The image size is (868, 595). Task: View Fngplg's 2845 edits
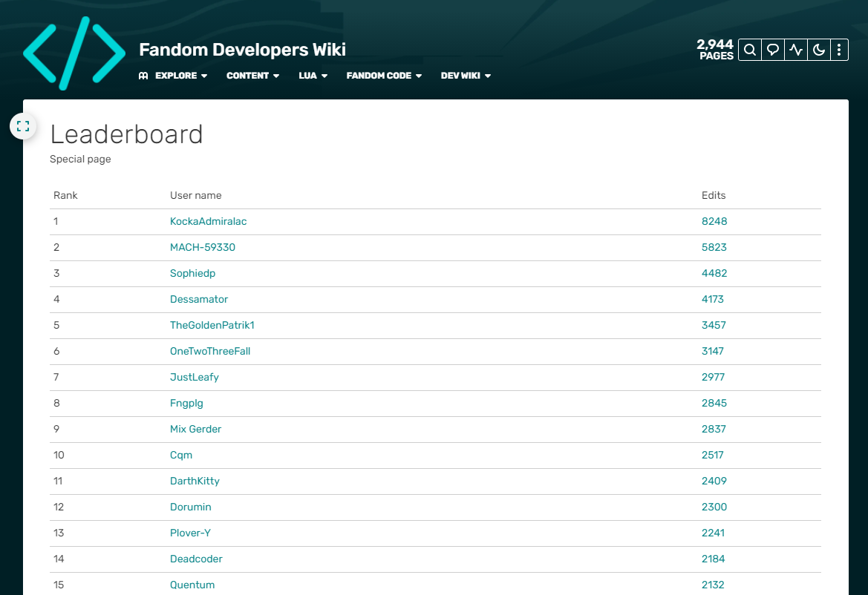pos(714,403)
